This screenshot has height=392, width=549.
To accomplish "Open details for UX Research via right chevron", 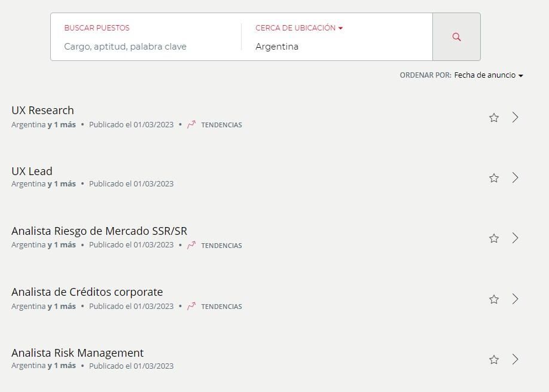I will (x=516, y=118).
